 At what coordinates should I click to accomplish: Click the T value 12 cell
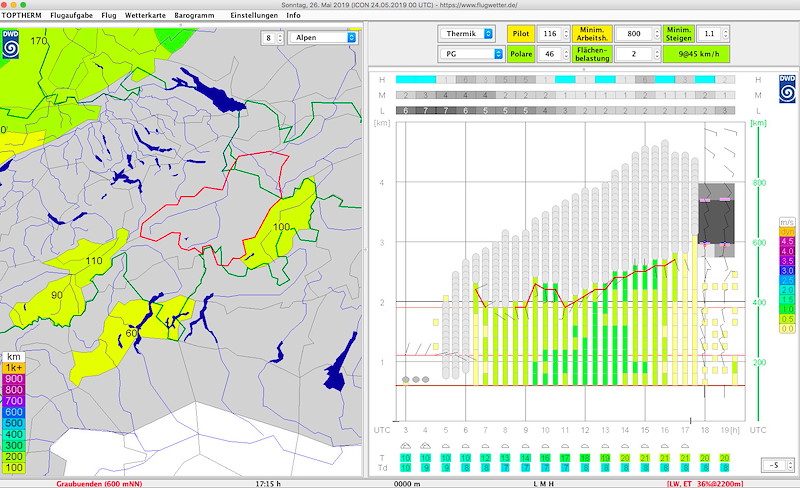485,458
